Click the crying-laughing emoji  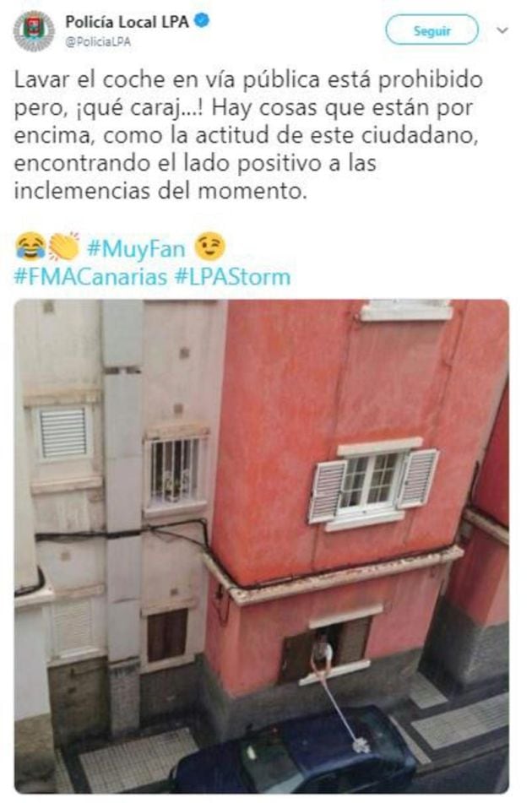pyautogui.click(x=30, y=247)
